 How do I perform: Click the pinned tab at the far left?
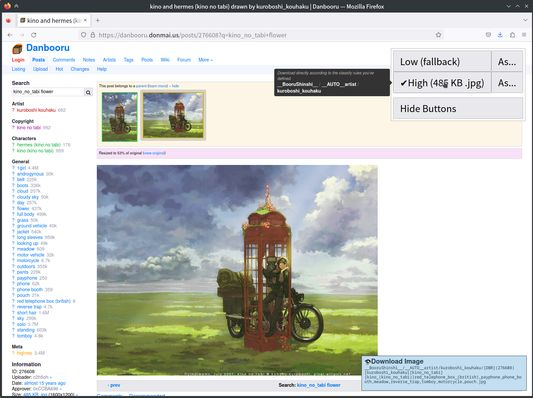(x=8, y=20)
